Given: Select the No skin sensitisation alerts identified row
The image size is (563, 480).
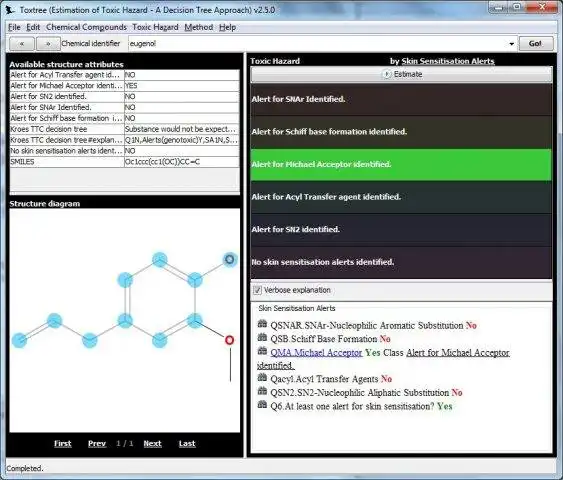Looking at the screenshot, I should [401, 262].
